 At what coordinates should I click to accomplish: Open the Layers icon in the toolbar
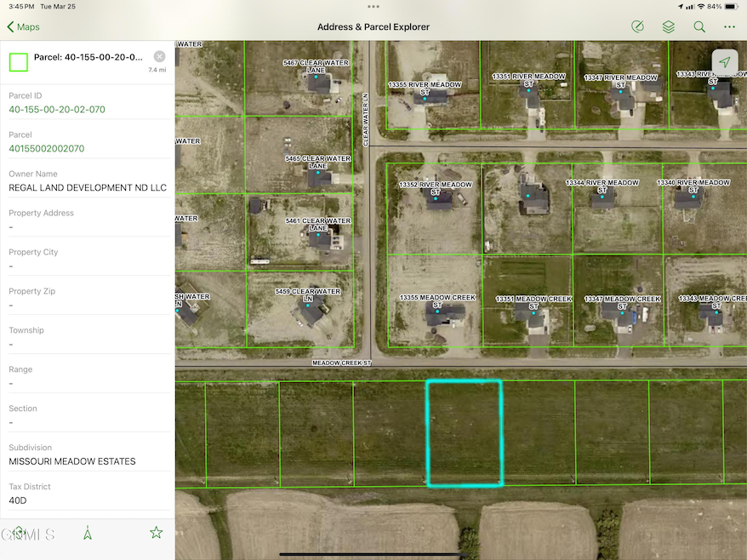tap(669, 26)
